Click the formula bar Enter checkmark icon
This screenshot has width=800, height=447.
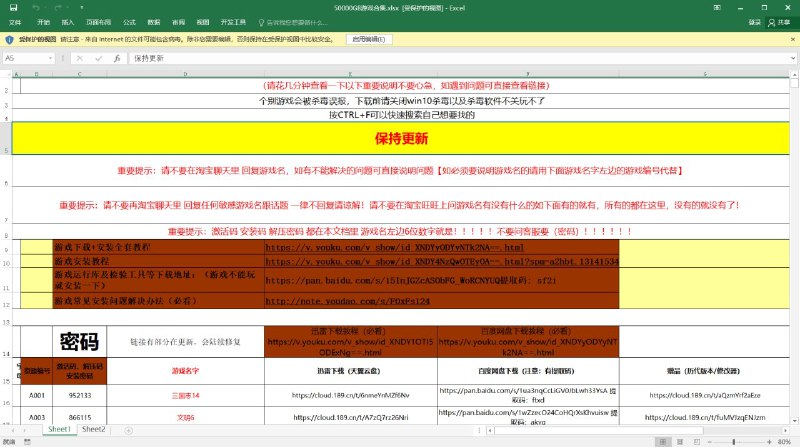coord(98,58)
